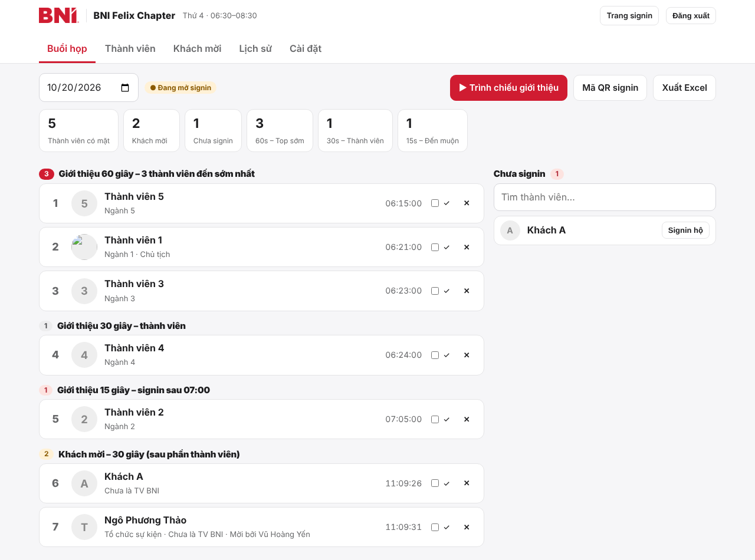Remove Thành viên 2 with the X icon
This screenshot has width=755, height=560.
click(467, 419)
